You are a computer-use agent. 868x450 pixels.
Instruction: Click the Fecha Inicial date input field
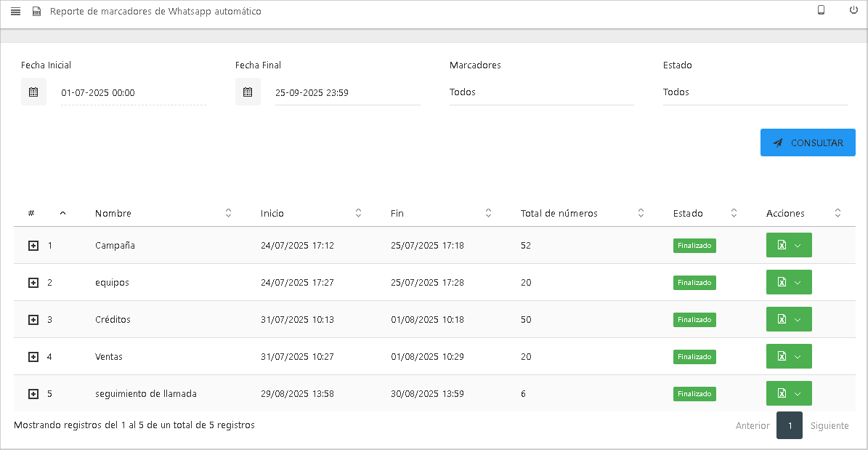[133, 93]
